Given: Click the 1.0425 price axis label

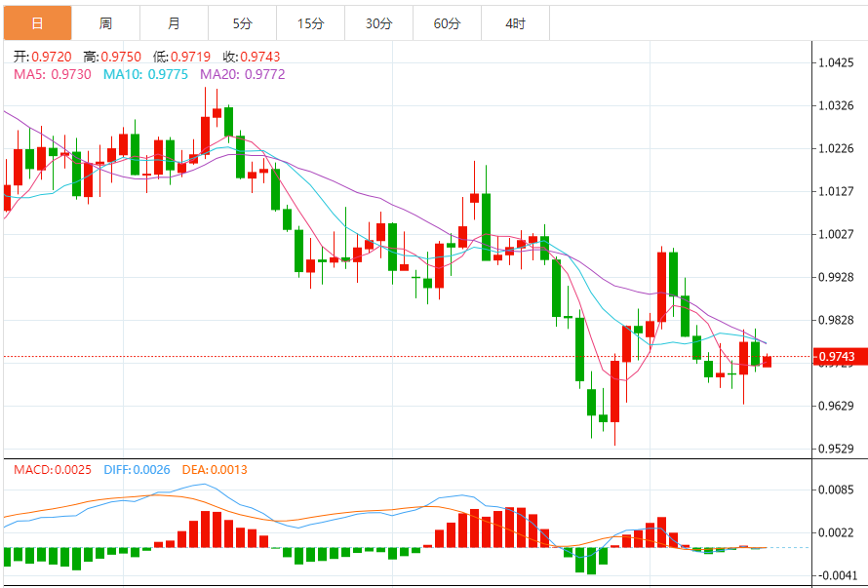Looking at the screenshot, I should point(838,62).
